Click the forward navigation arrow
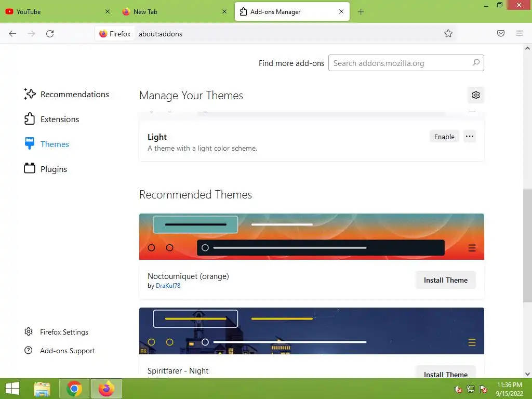The height and width of the screenshot is (399, 532). [31, 34]
